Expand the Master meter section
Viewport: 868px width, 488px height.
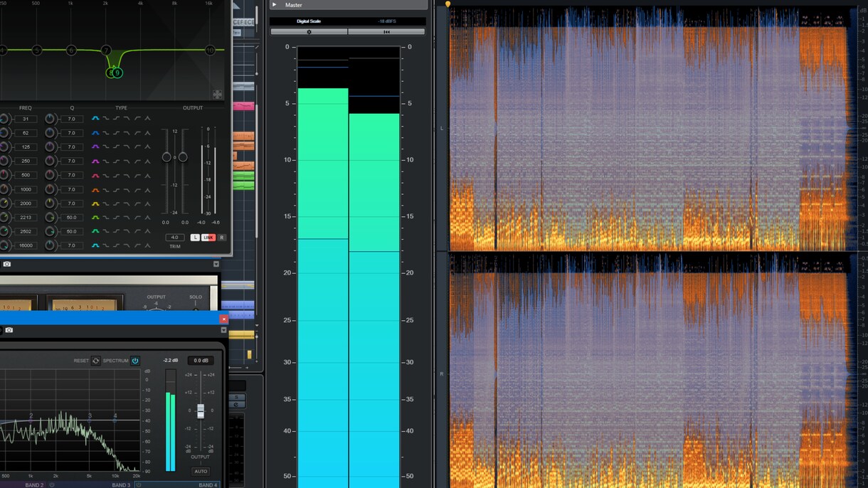(275, 5)
